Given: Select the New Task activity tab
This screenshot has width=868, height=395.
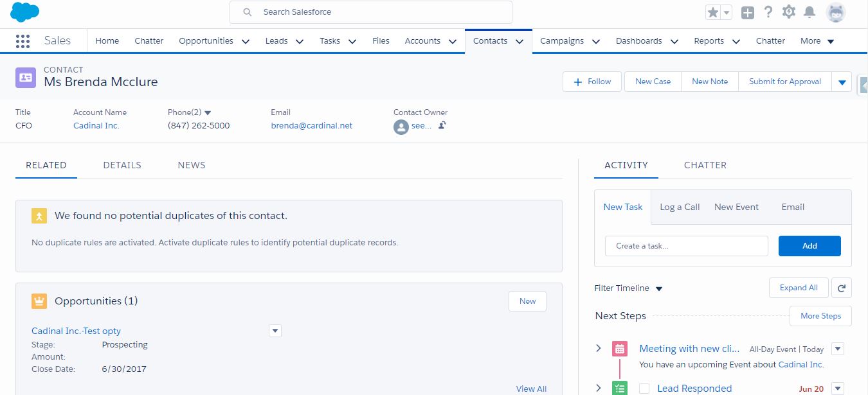Looking at the screenshot, I should coord(623,207).
